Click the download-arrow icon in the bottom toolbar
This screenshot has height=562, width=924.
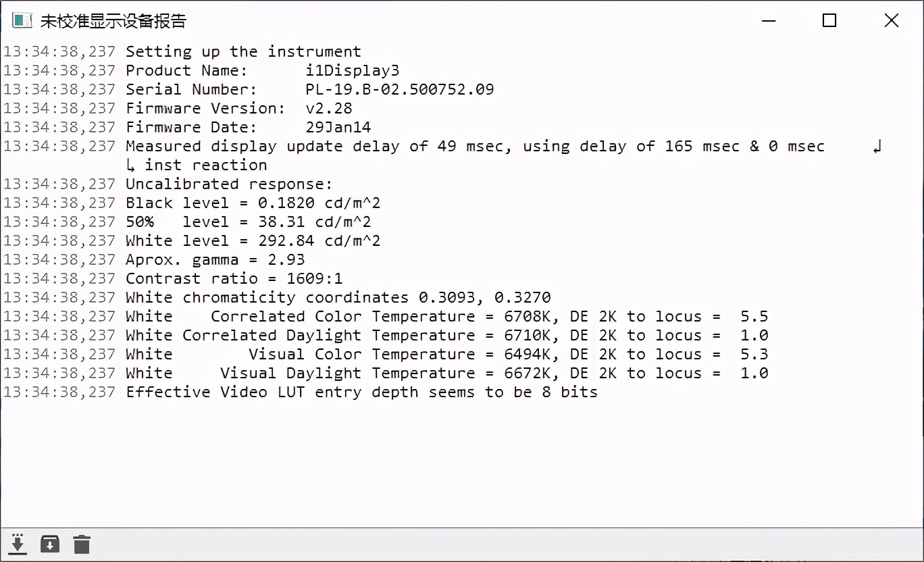(x=17, y=544)
